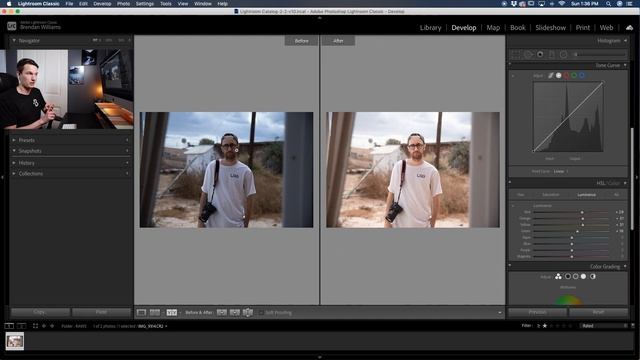Collapse the Navigator panel
640x360 pixels.
point(14,41)
